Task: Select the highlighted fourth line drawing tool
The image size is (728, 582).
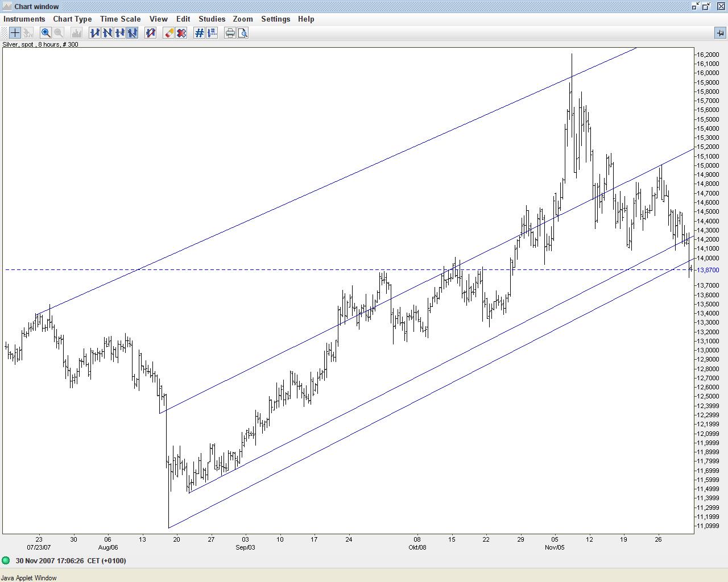Action: [132, 33]
